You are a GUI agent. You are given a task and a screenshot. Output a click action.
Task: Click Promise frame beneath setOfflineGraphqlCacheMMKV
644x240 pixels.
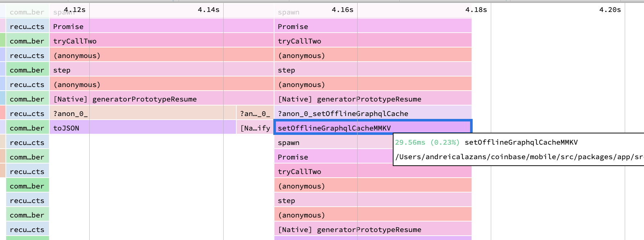click(x=333, y=156)
